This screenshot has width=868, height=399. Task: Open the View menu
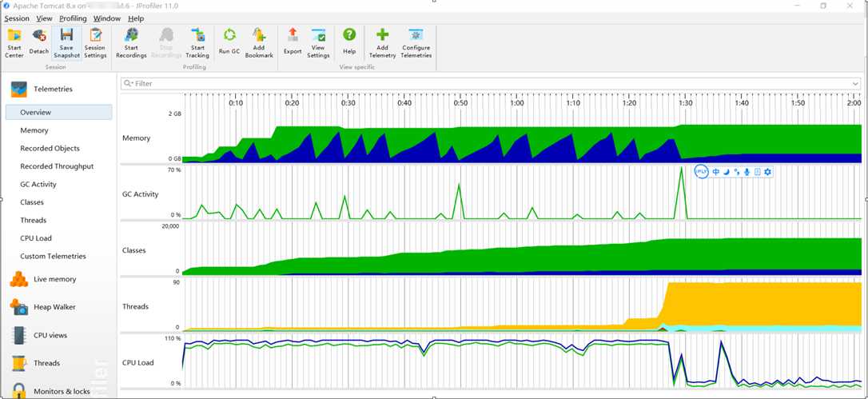click(44, 18)
